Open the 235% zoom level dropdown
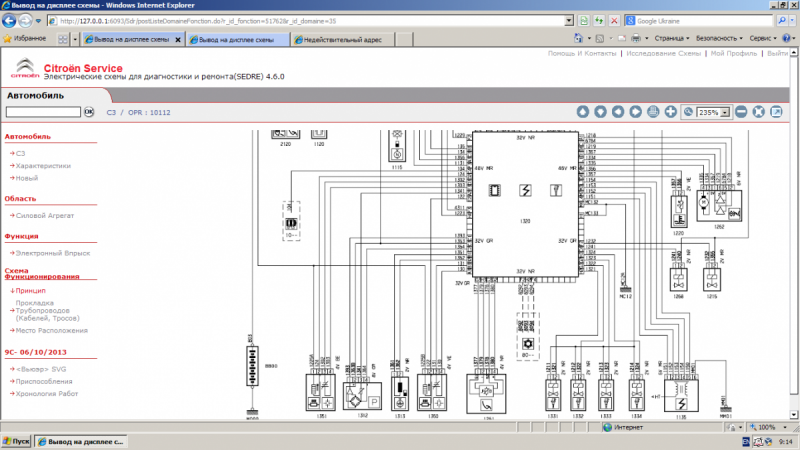Viewport: 800px width, 450px height. click(724, 112)
